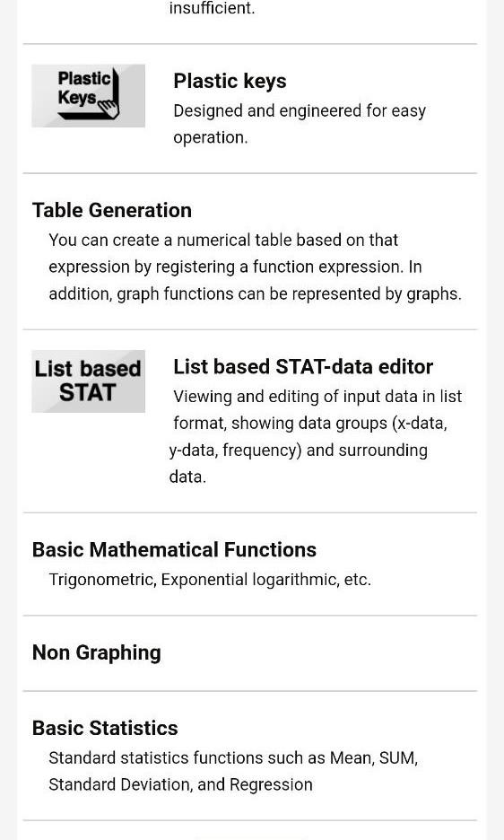The height and width of the screenshot is (840, 504).
Task: Select the Plastic keys heading
Action: pos(230,82)
